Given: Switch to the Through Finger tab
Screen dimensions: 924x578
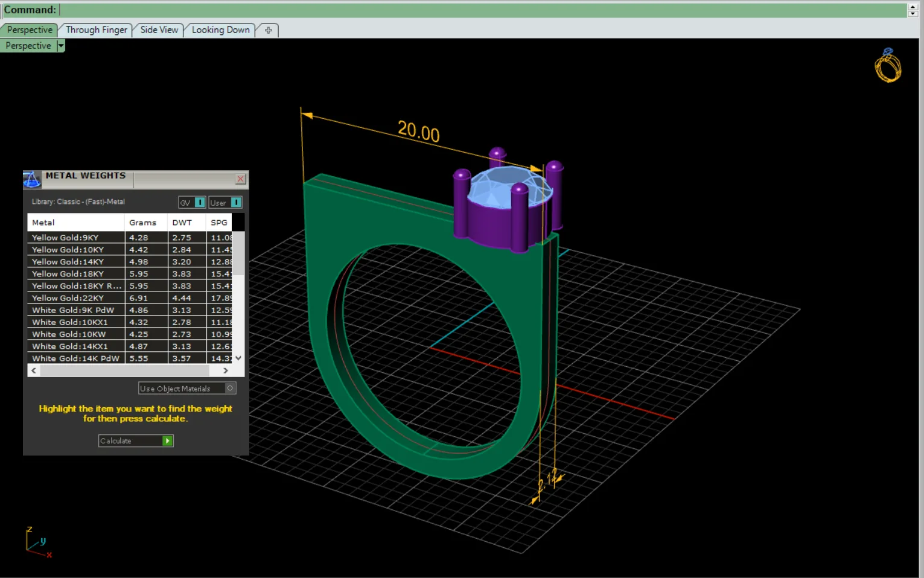Looking at the screenshot, I should pyautogui.click(x=97, y=30).
